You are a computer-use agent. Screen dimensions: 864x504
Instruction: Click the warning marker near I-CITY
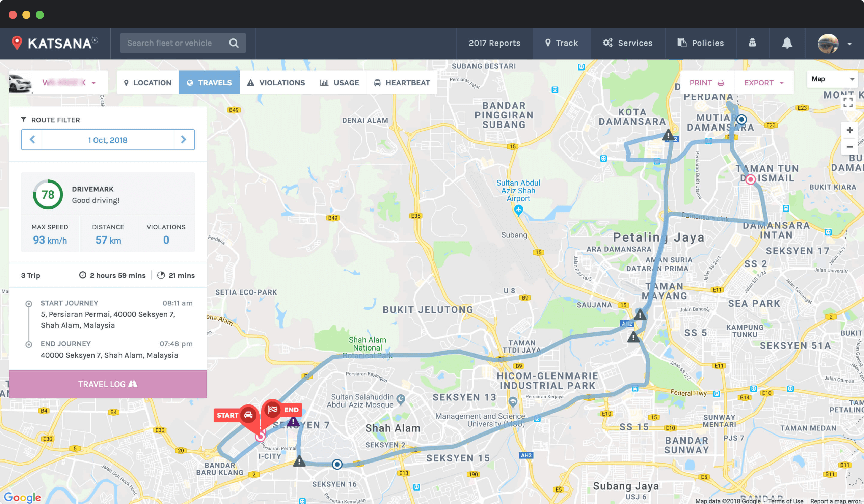[299, 461]
